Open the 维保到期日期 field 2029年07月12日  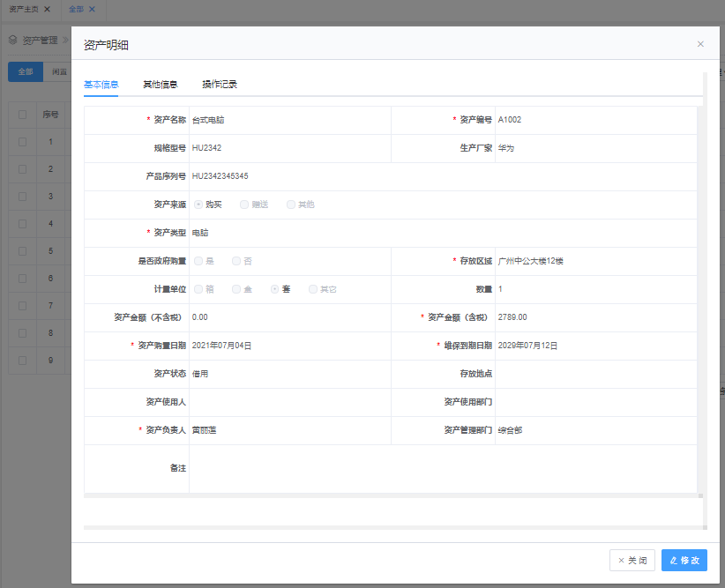[x=596, y=346]
